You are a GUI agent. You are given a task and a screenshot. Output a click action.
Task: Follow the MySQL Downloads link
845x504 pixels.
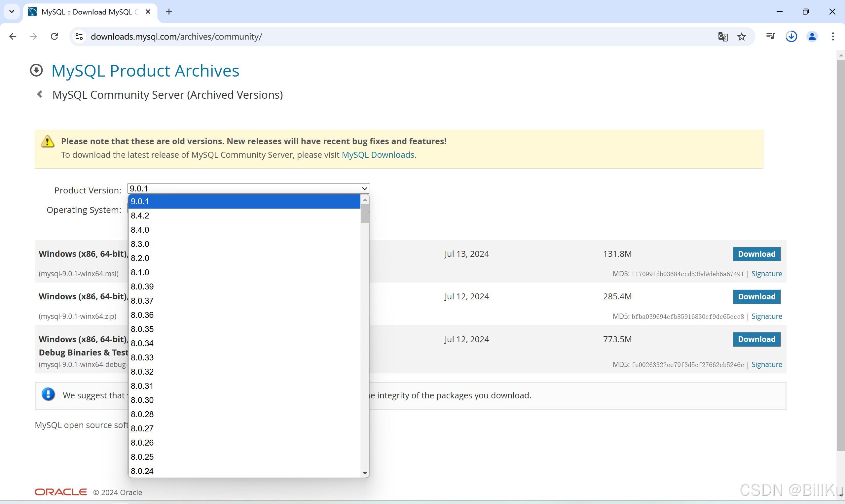378,154
